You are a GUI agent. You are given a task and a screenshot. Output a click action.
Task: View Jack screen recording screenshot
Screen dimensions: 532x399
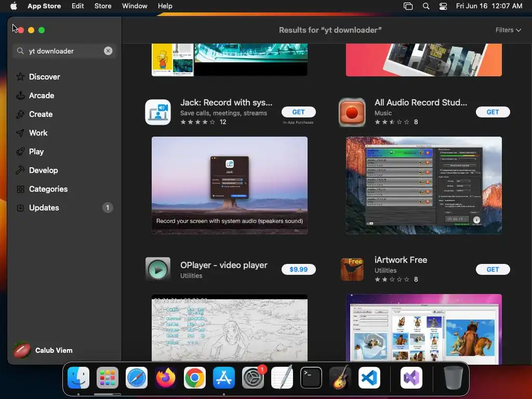point(229,185)
